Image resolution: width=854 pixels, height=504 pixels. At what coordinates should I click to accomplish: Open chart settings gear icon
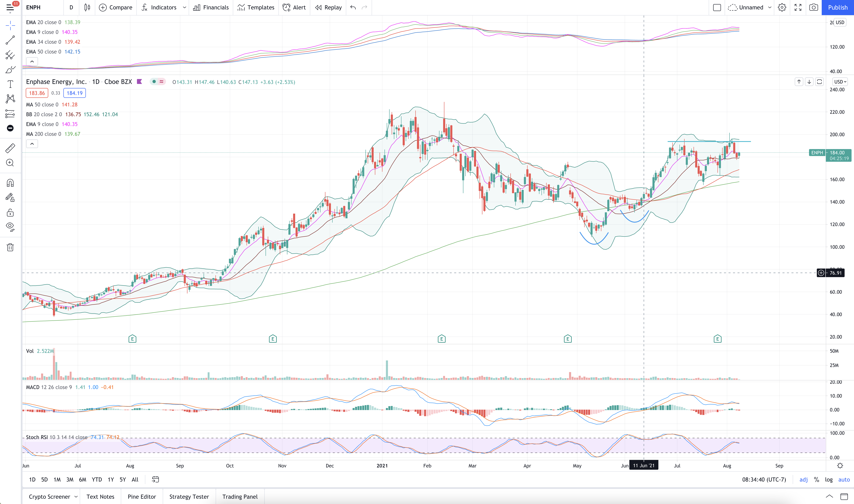click(x=782, y=8)
